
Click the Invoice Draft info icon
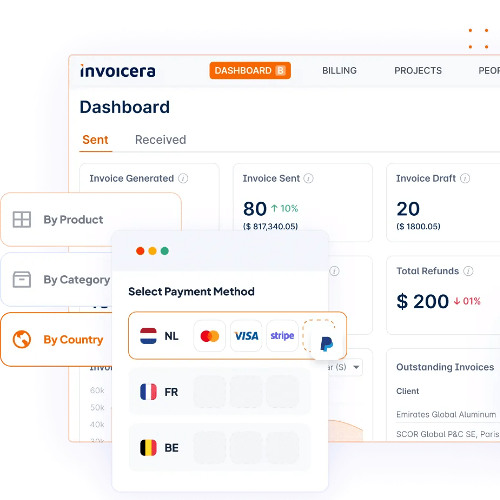click(x=465, y=178)
